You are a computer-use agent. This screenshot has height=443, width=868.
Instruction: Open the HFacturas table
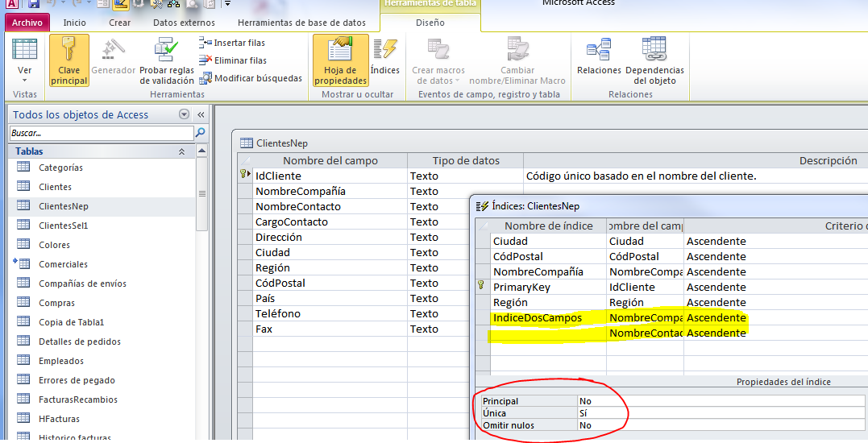click(59, 419)
